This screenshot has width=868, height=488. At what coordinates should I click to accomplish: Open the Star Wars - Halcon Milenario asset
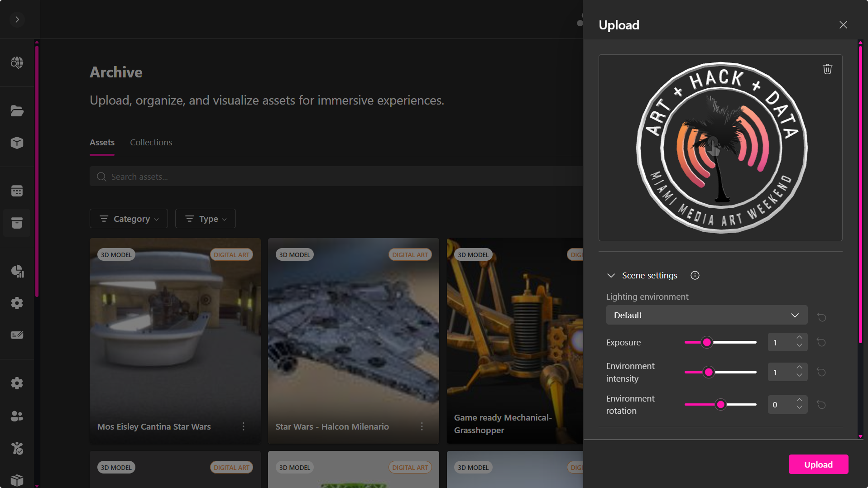[354, 341]
